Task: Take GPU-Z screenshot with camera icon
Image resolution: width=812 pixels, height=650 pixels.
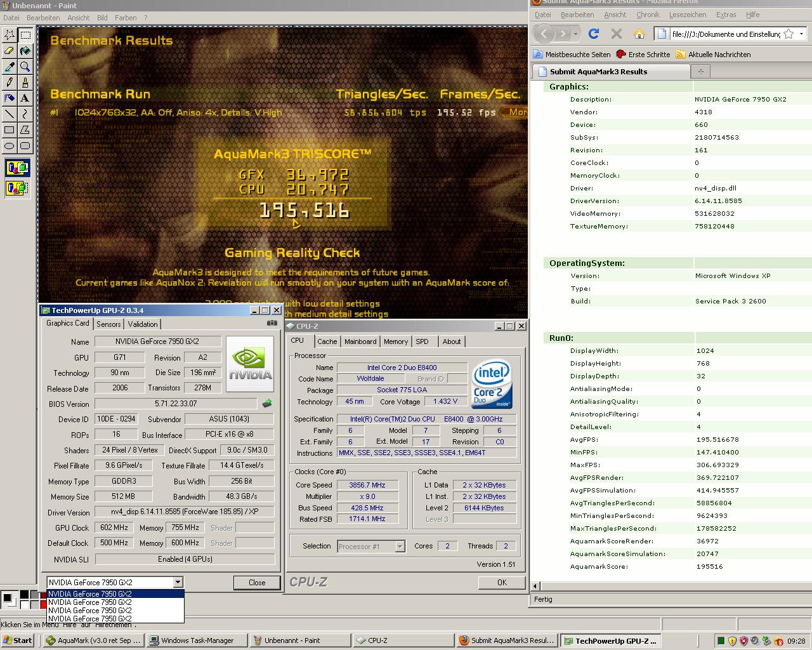Action: 272,323
